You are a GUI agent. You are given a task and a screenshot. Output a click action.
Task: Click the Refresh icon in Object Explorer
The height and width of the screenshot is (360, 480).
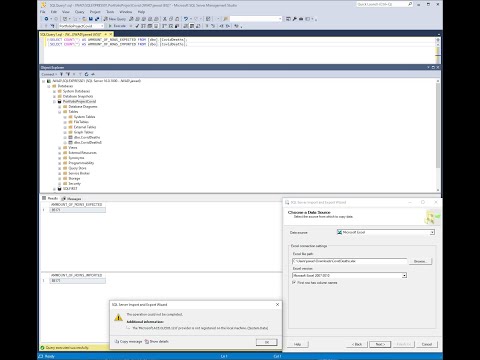(86, 74)
